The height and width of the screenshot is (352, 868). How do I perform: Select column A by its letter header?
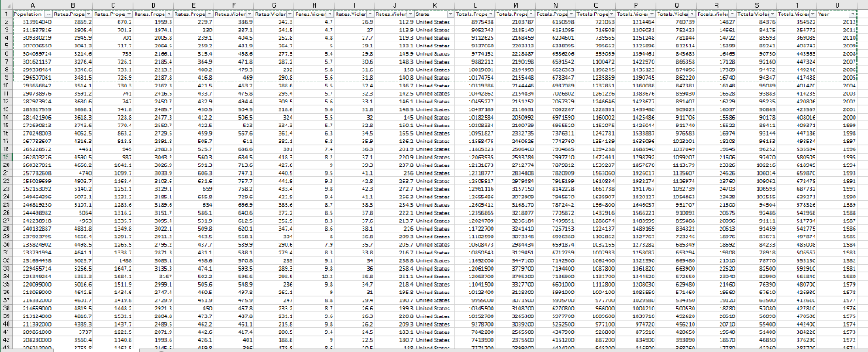[32, 4]
